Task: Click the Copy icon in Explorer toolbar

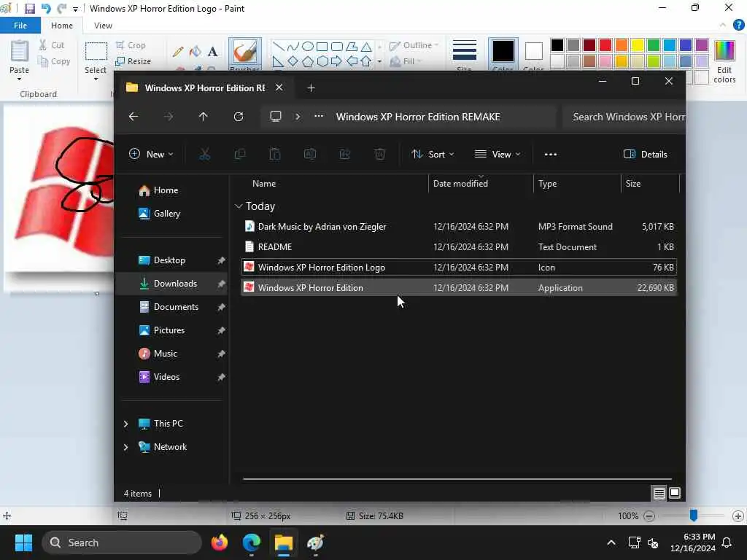Action: 239,155
